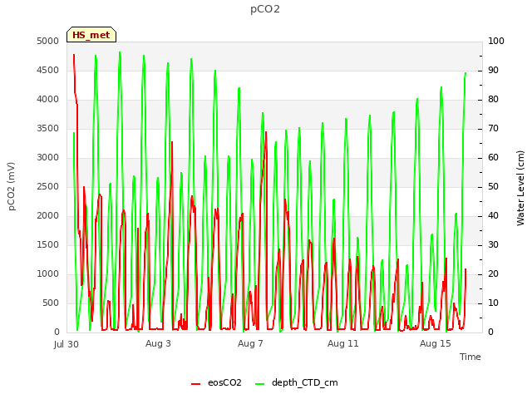532x399 pixels.
Task: Click the final green peak near 90 cm
Action: [x=465, y=73]
